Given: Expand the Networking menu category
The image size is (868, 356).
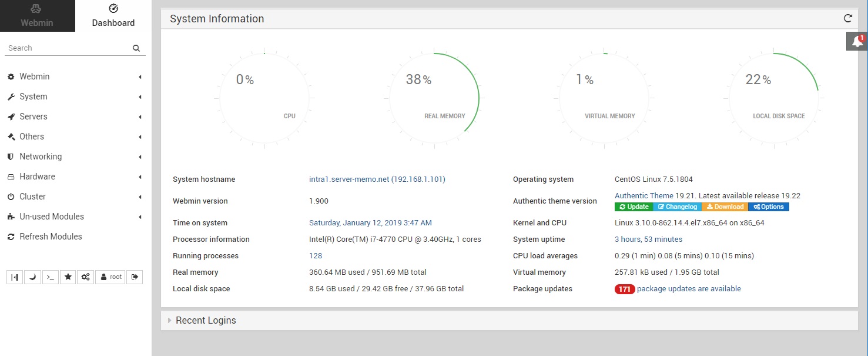Looking at the screenshot, I should [75, 157].
